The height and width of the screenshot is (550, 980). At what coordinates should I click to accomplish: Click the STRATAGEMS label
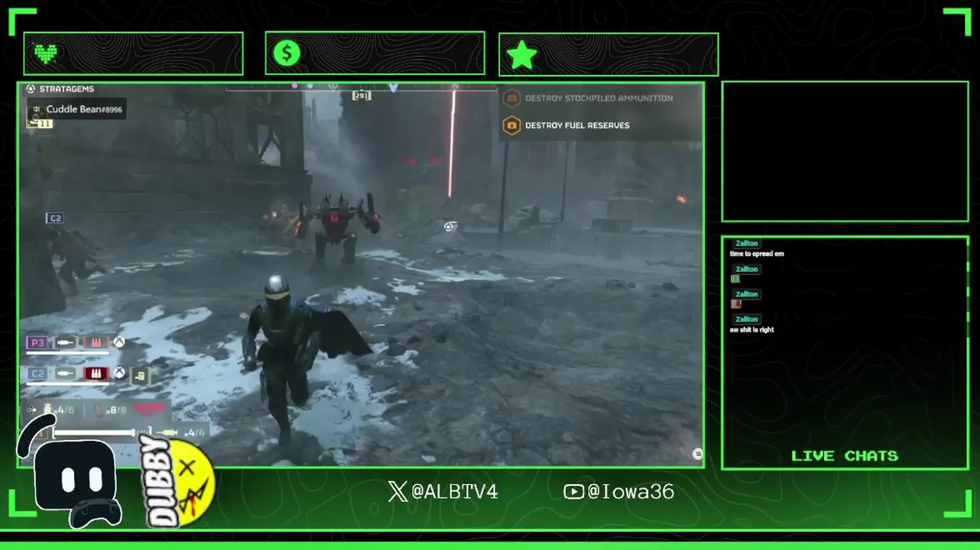[x=67, y=89]
